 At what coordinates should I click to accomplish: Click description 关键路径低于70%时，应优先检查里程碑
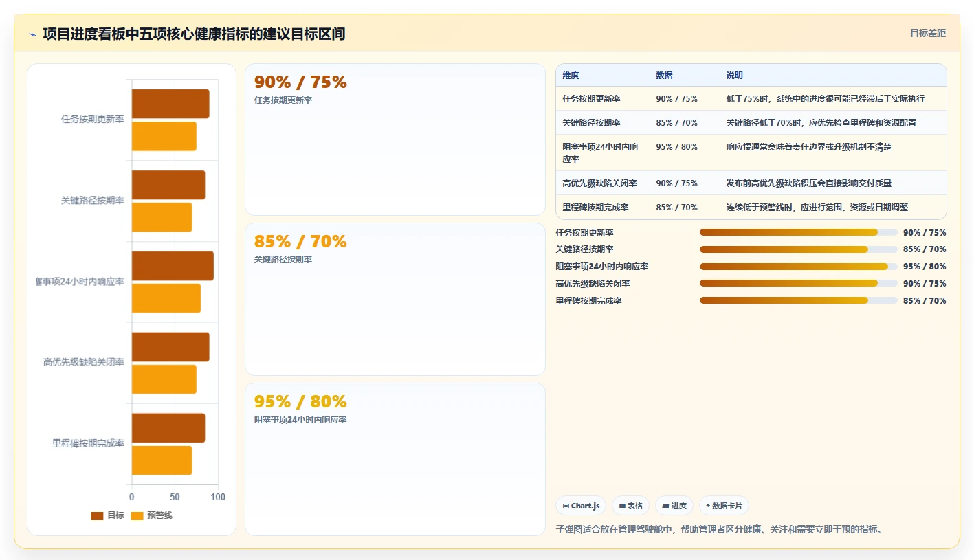pyautogui.click(x=821, y=123)
